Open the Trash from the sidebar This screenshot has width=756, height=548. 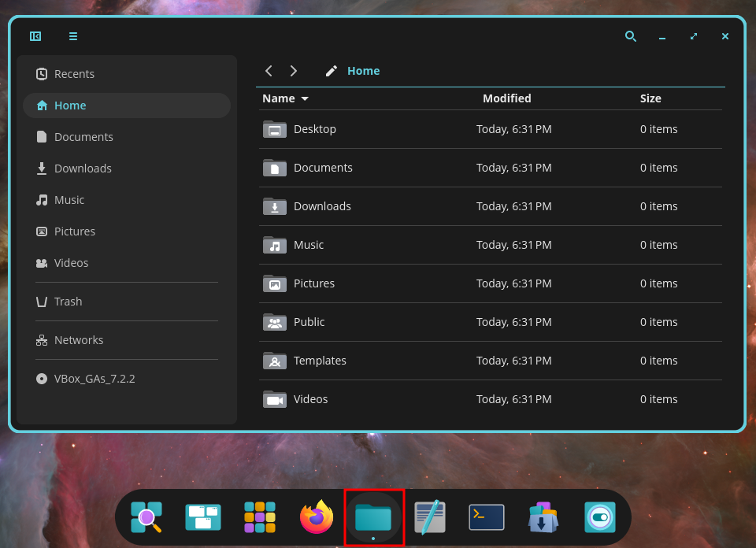pyautogui.click(x=68, y=301)
